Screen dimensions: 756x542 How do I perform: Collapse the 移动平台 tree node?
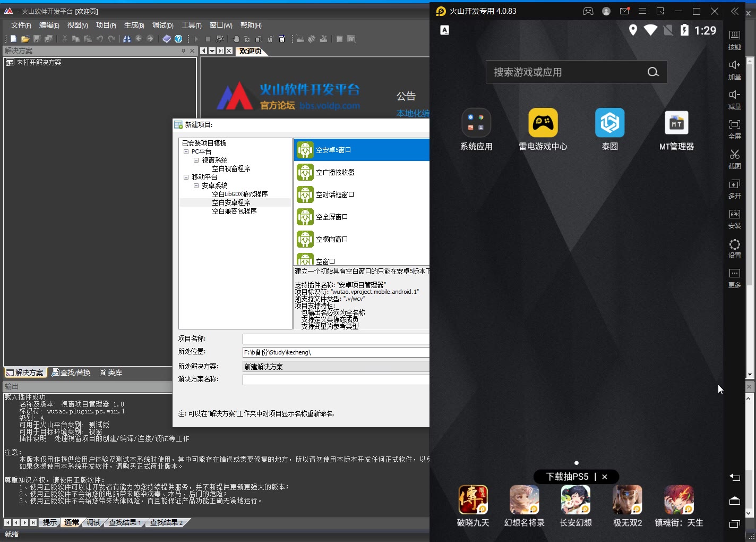186,177
